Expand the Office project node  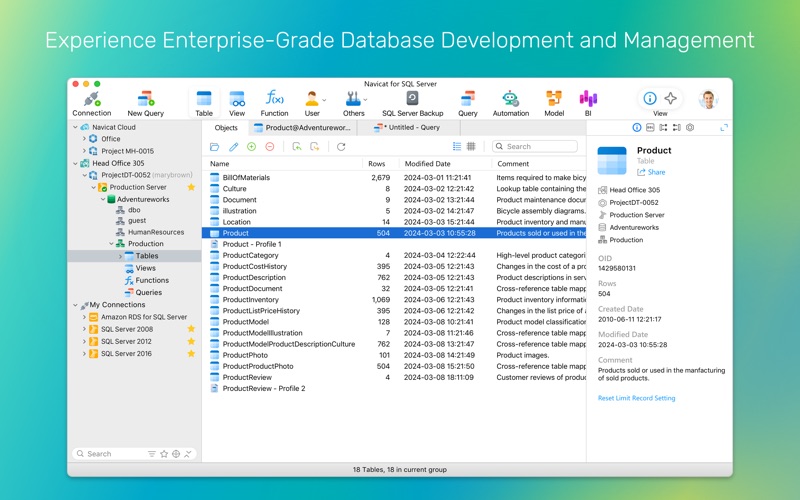[84, 139]
